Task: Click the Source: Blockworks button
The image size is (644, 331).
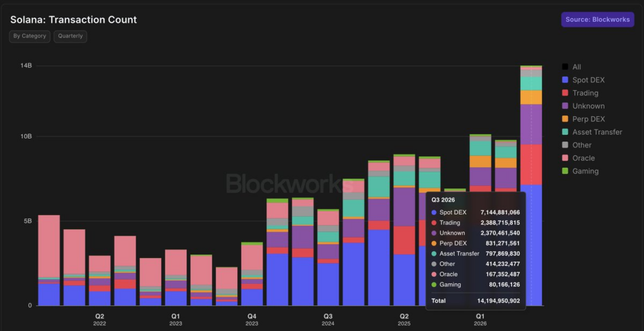Action: [597, 19]
